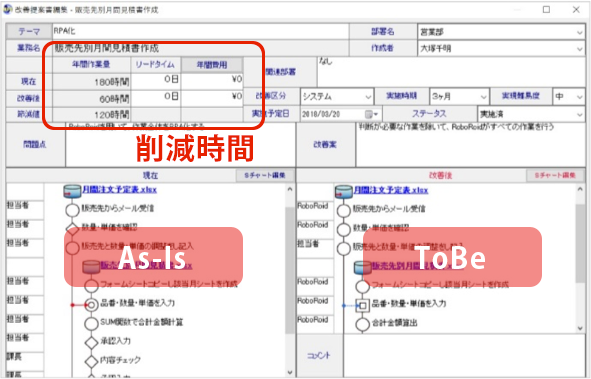Click the app icon in the title bar
Screen dimensions: 591x379
tap(8, 9)
